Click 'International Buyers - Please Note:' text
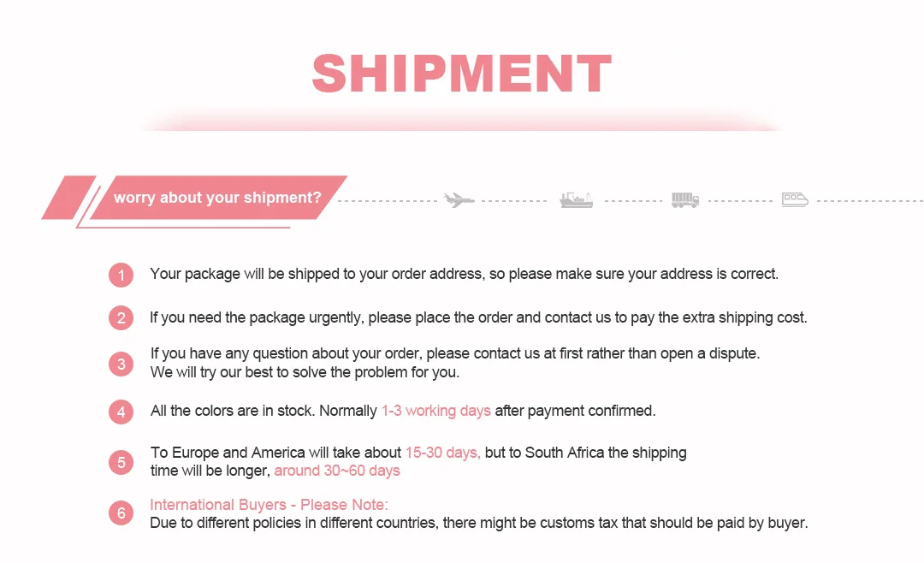The width and height of the screenshot is (924, 563). coord(269,505)
